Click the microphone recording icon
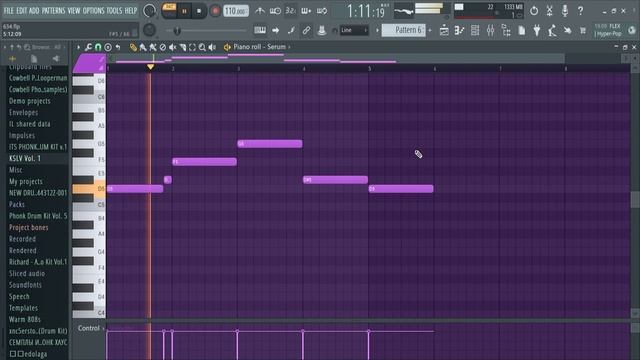 (x=565, y=11)
